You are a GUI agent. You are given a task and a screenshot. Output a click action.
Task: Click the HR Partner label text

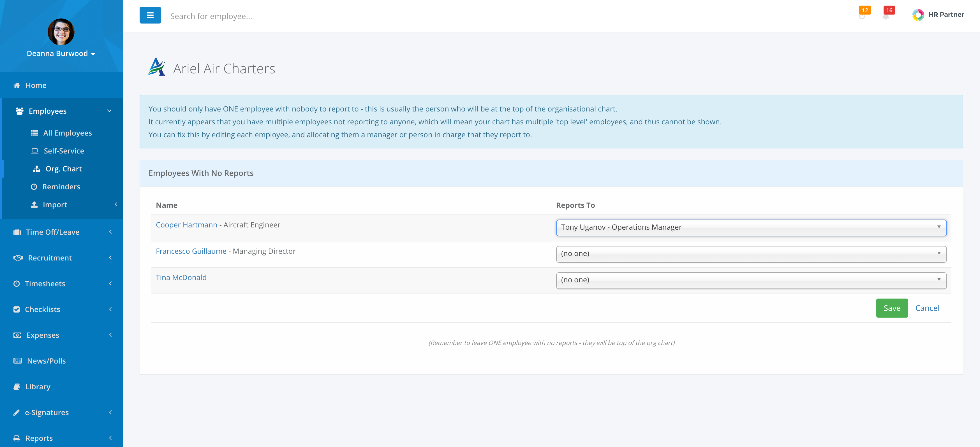pos(946,15)
